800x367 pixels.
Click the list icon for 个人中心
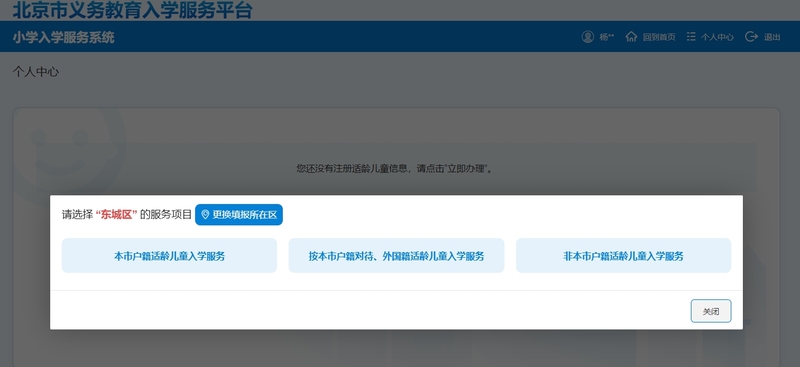point(691,37)
